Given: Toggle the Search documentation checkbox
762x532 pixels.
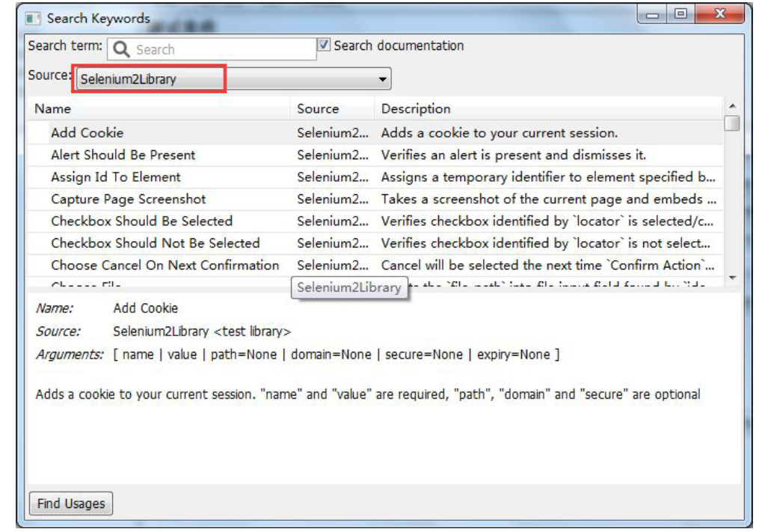Looking at the screenshot, I should point(324,45).
